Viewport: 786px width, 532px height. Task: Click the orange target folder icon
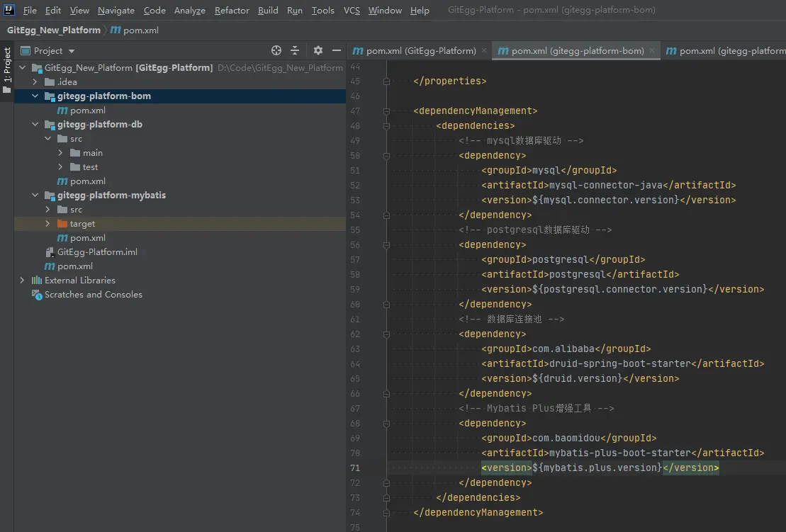tap(62, 224)
